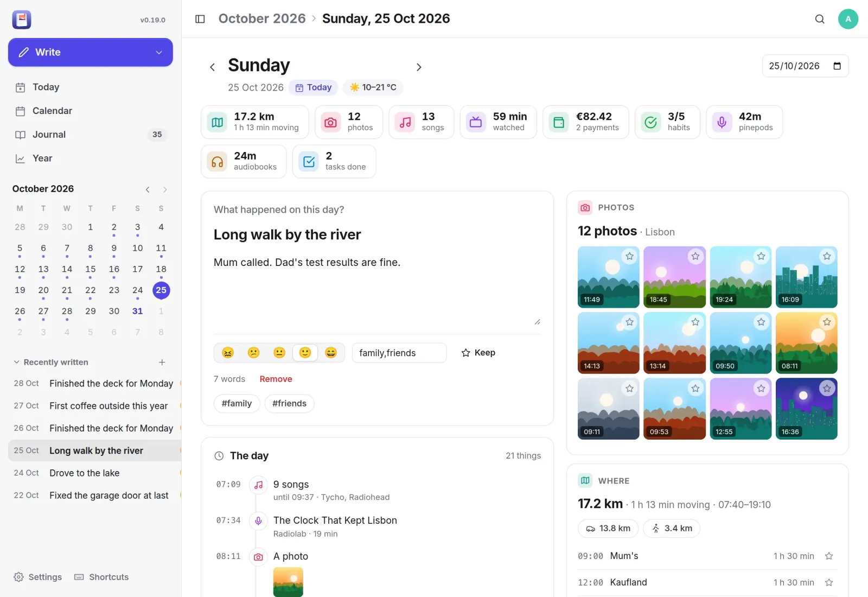
Task: Open the €82.42 payments card
Action: (586, 122)
